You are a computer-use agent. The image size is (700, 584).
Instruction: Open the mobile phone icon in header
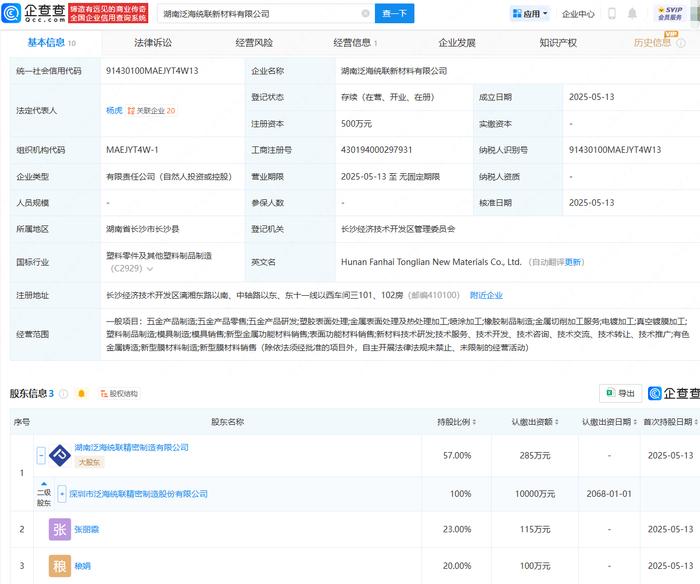click(x=612, y=13)
